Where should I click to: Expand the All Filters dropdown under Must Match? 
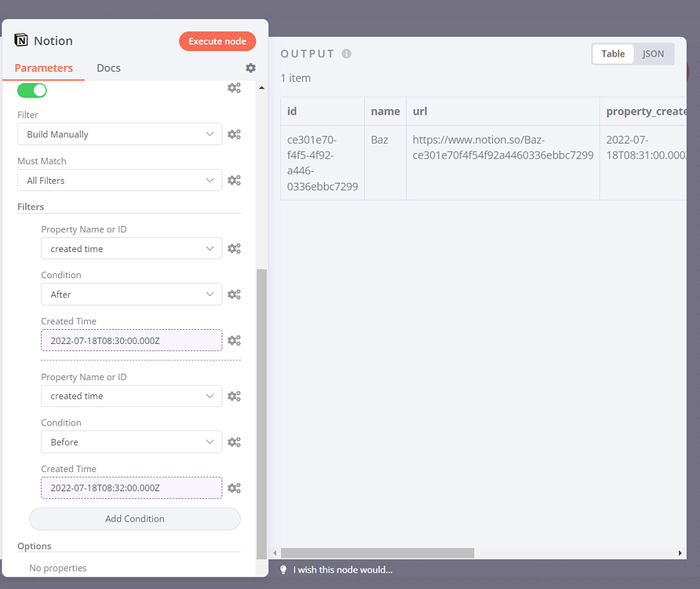pyautogui.click(x=119, y=180)
